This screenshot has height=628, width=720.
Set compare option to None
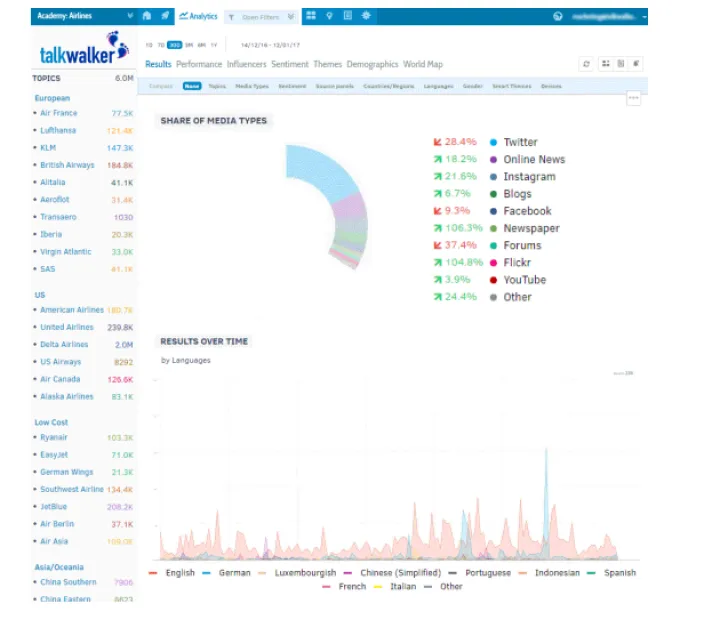(x=192, y=86)
